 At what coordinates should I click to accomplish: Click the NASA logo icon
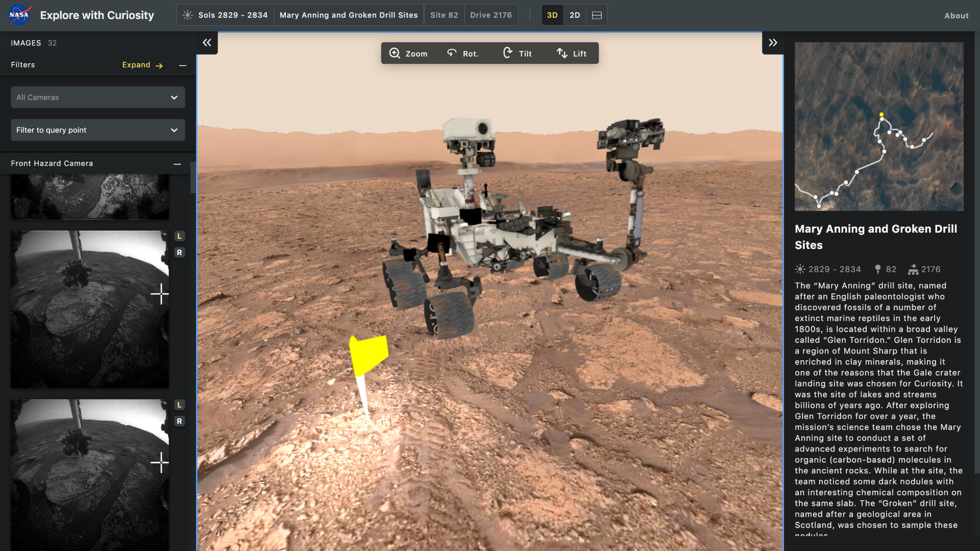(19, 15)
